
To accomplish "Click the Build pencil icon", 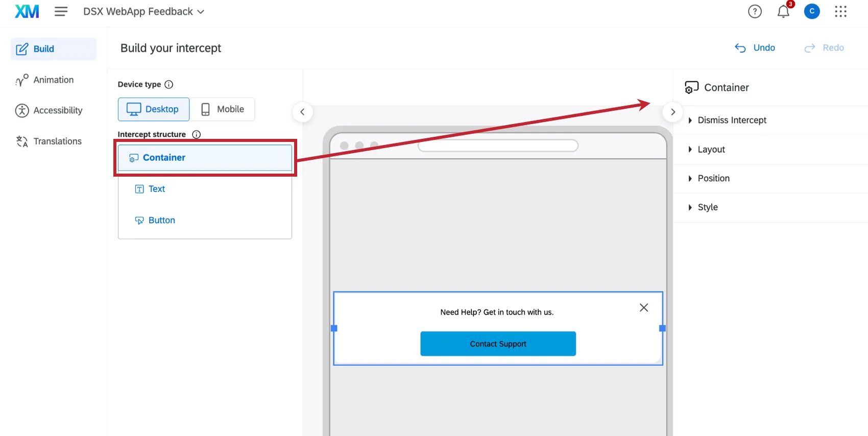I will pos(22,49).
